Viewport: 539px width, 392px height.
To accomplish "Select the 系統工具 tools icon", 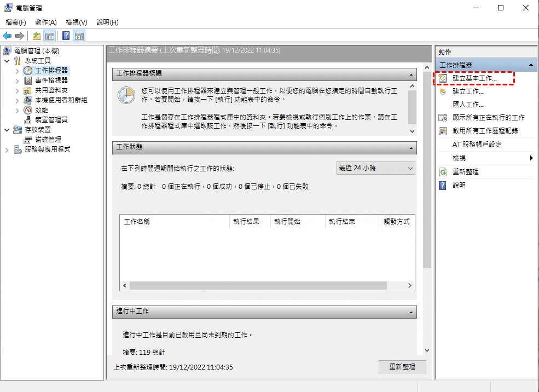I will [18, 61].
